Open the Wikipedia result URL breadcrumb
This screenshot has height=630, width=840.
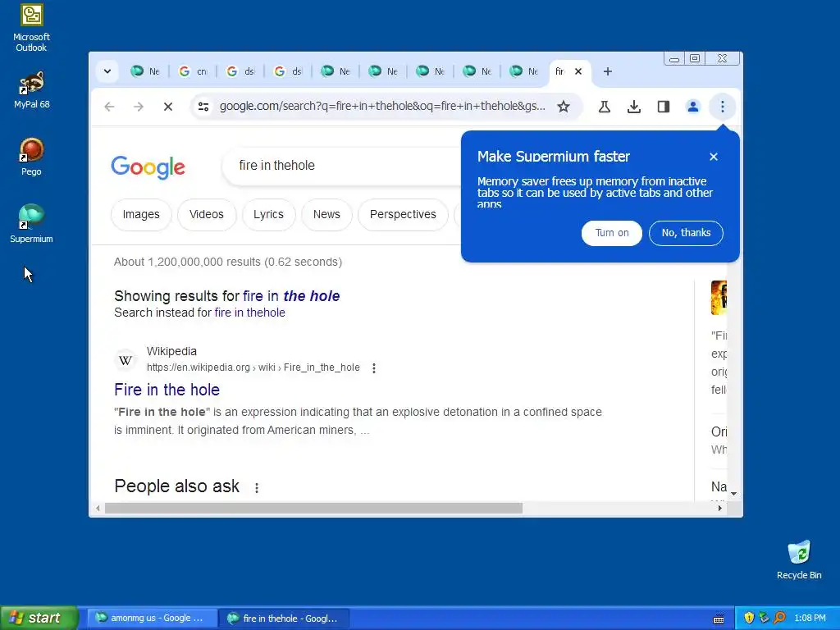pos(253,367)
